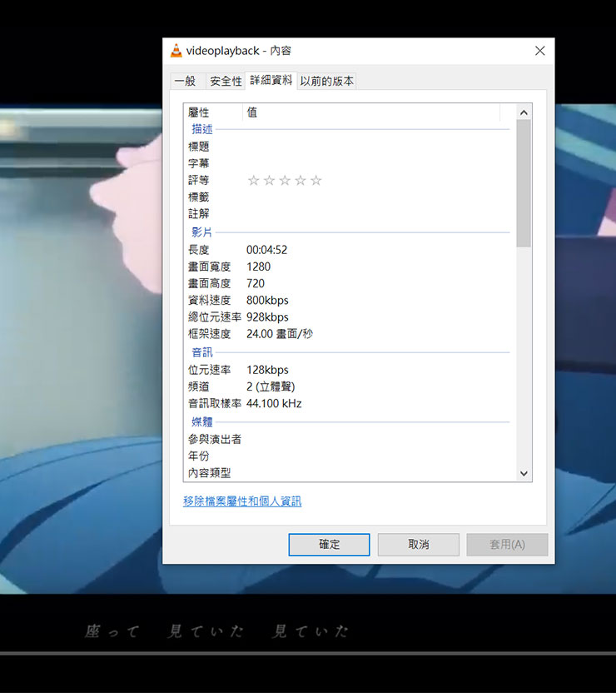The width and height of the screenshot is (616, 693).
Task: Switch to the 安全性 tab
Action: [226, 81]
